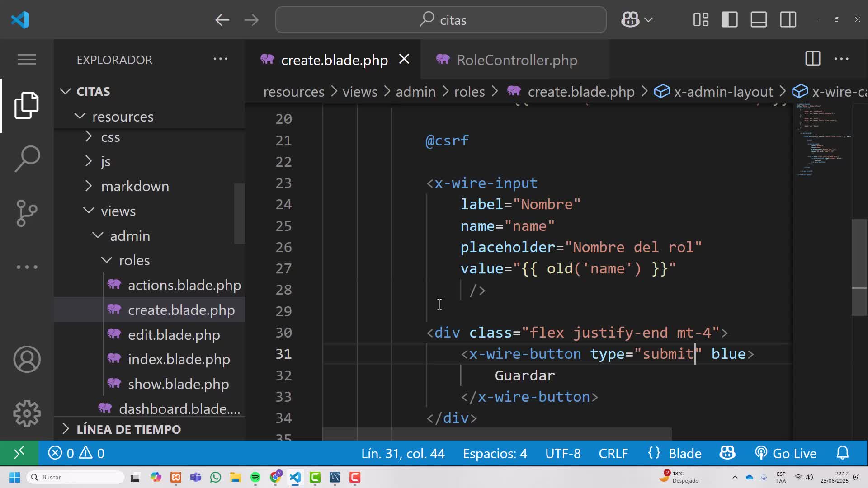Image resolution: width=868 pixels, height=488 pixels.
Task: Toggle the primary side bar
Action: tap(730, 20)
